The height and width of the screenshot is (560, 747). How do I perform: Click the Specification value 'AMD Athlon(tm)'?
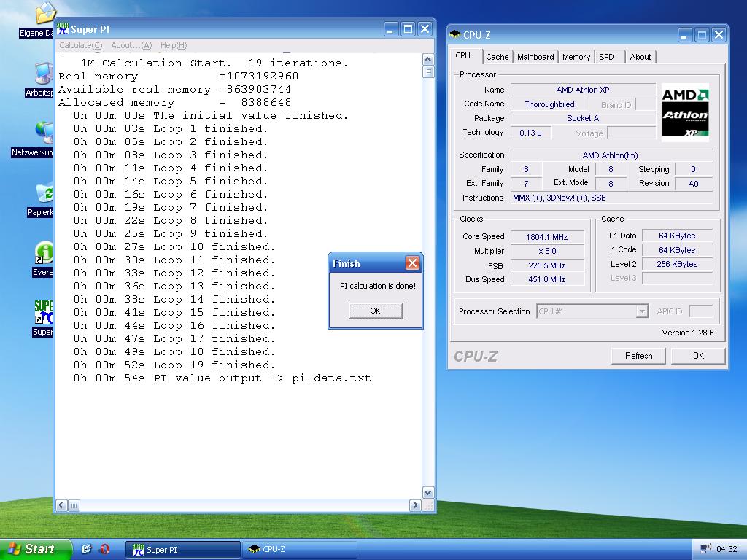pyautogui.click(x=612, y=155)
